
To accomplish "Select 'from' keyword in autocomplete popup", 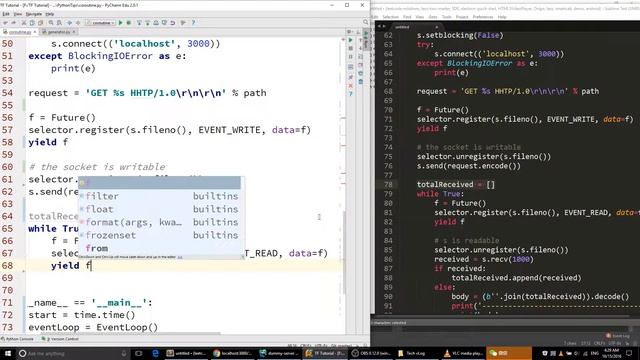I will click(x=160, y=248).
